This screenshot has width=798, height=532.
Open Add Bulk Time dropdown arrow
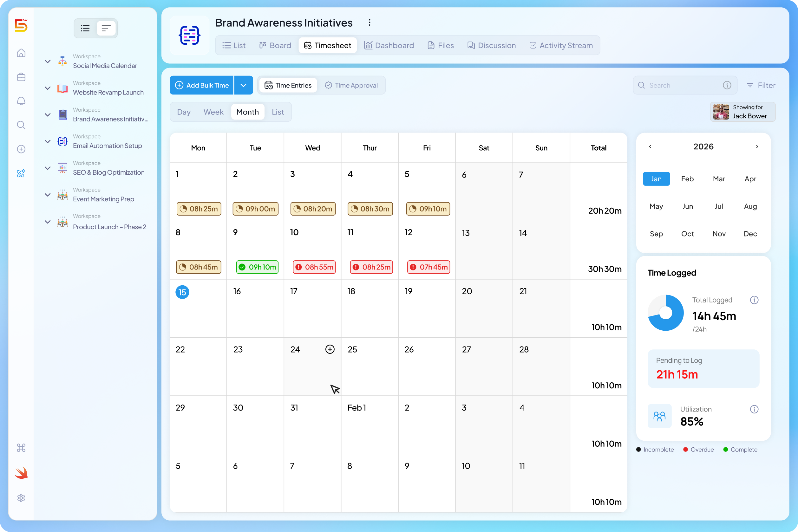pos(243,85)
